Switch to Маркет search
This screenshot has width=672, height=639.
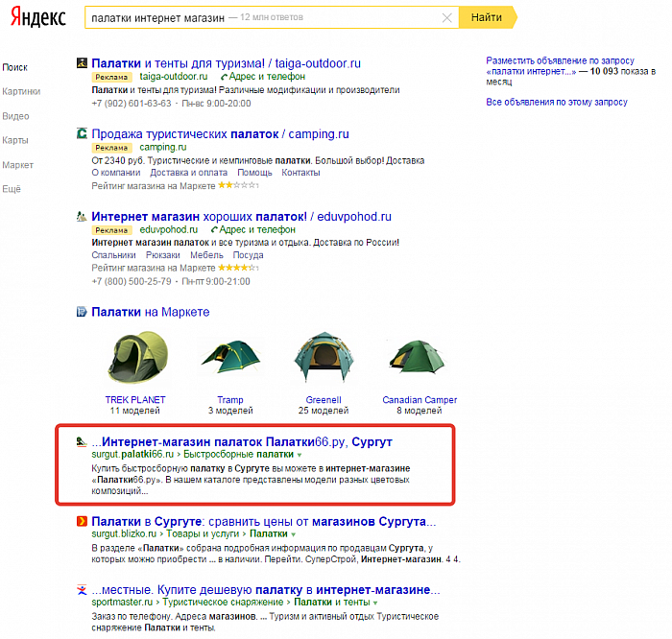tap(18, 165)
